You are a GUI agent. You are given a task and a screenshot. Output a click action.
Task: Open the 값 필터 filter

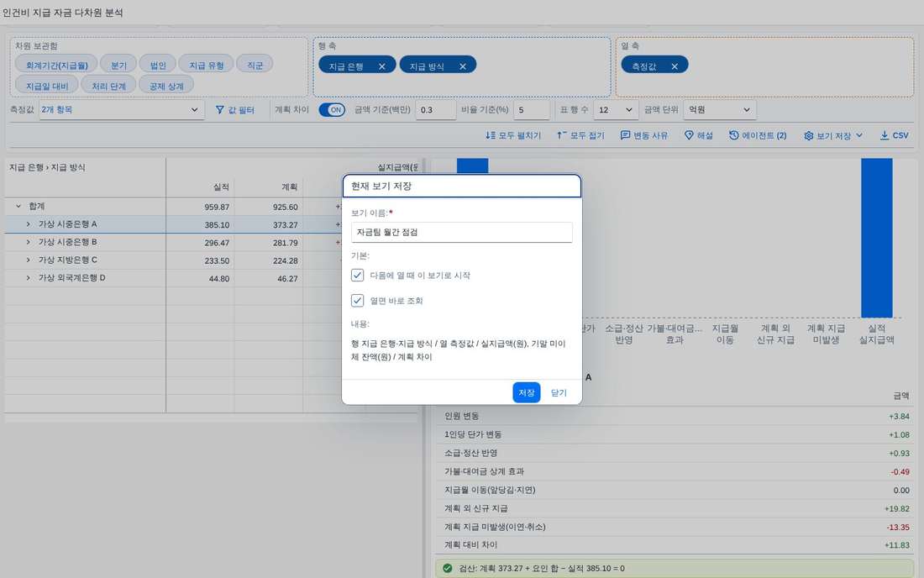(x=234, y=109)
